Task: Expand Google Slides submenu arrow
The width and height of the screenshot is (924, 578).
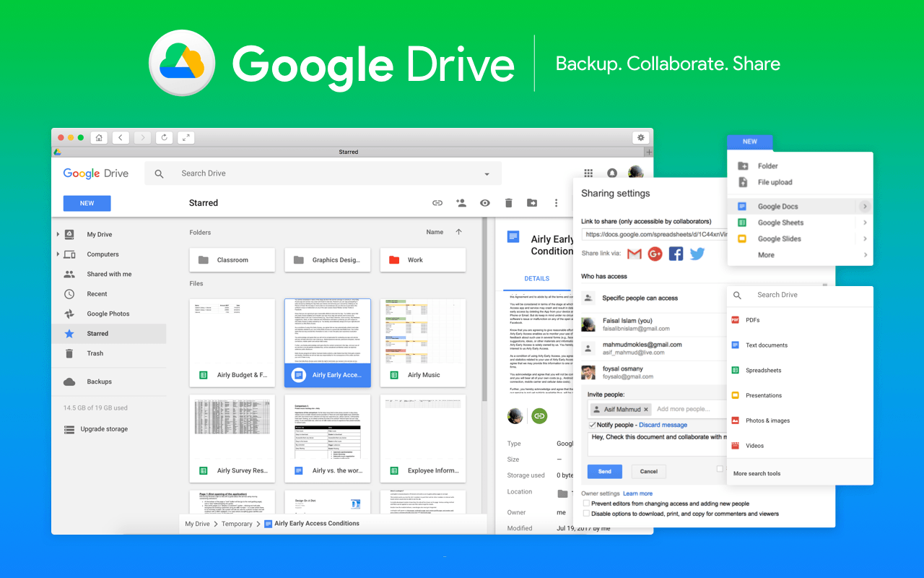Action: click(865, 238)
